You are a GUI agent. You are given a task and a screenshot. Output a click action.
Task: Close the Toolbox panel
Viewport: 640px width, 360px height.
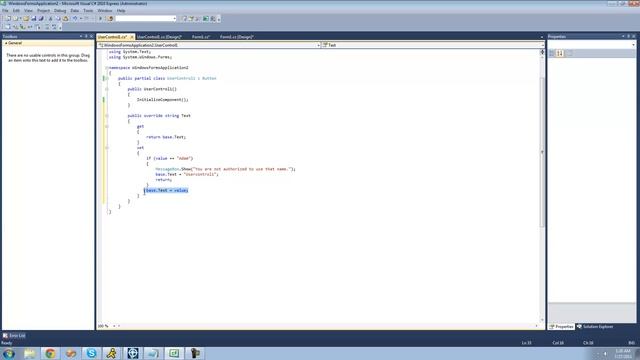91,36
